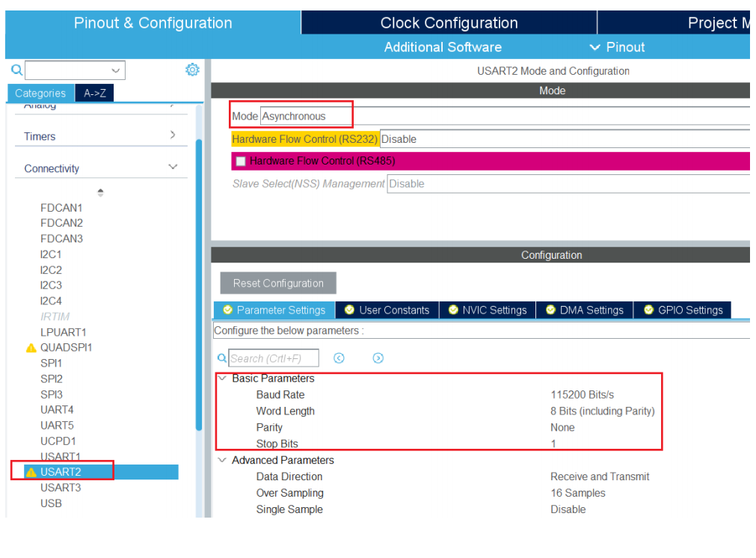Go to previous search result arrow
The image size is (756, 558).
point(339,358)
